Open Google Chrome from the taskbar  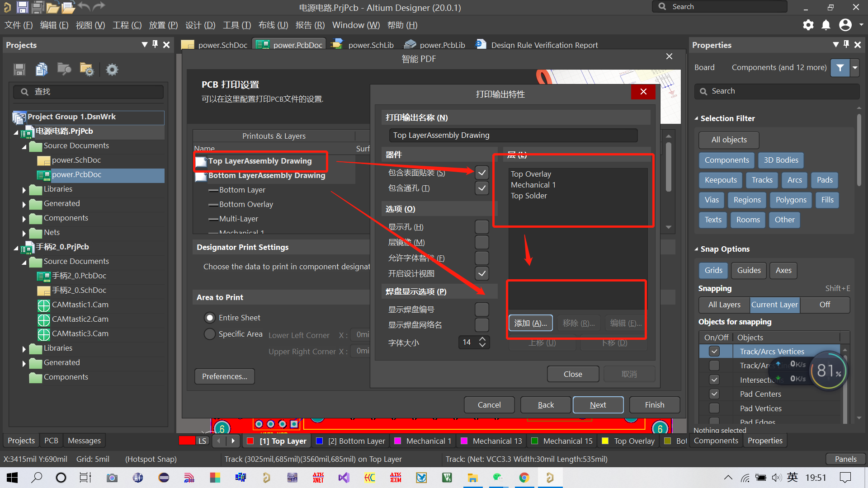tap(524, 478)
